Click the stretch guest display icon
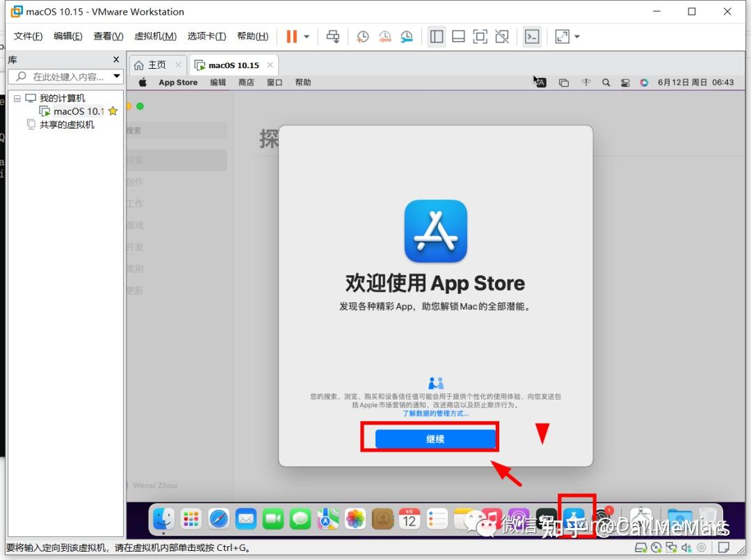The height and width of the screenshot is (560, 751). 562,36
